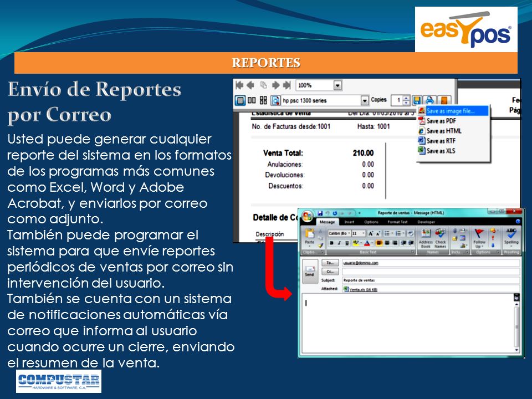
Task: Click the blue help icon in Outlook ribbon
Action: [x=518, y=221]
